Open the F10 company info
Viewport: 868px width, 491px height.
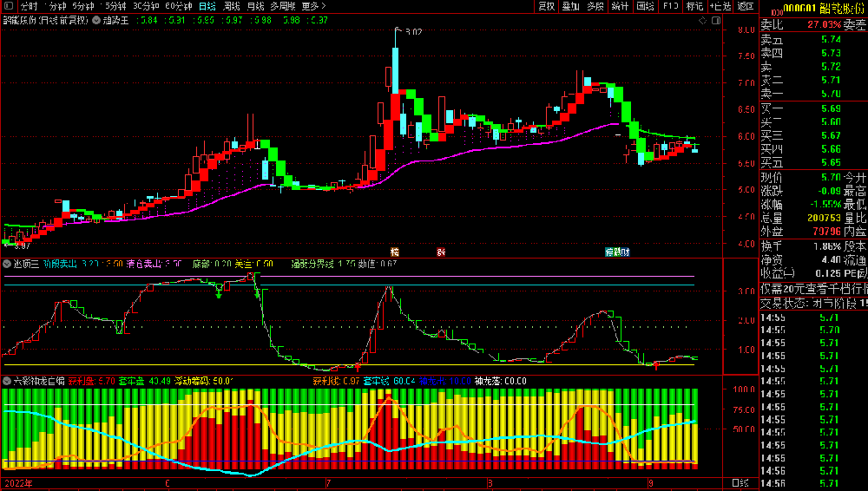click(670, 6)
